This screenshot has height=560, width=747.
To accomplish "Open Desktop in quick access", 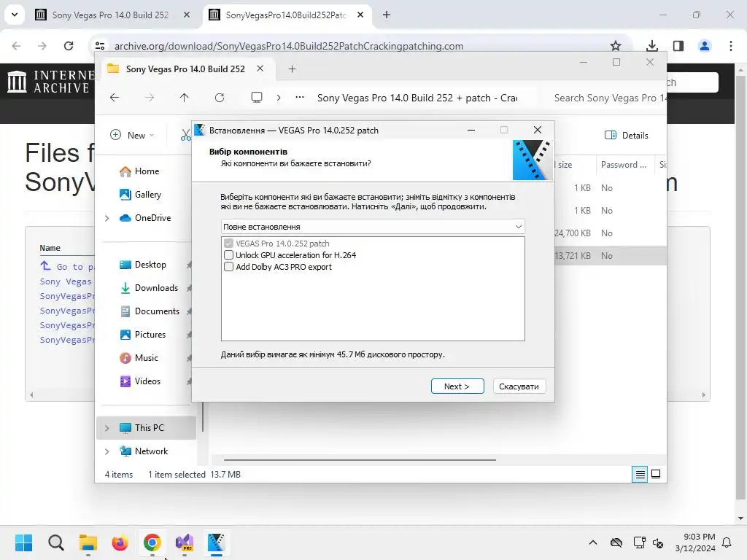I will point(150,265).
